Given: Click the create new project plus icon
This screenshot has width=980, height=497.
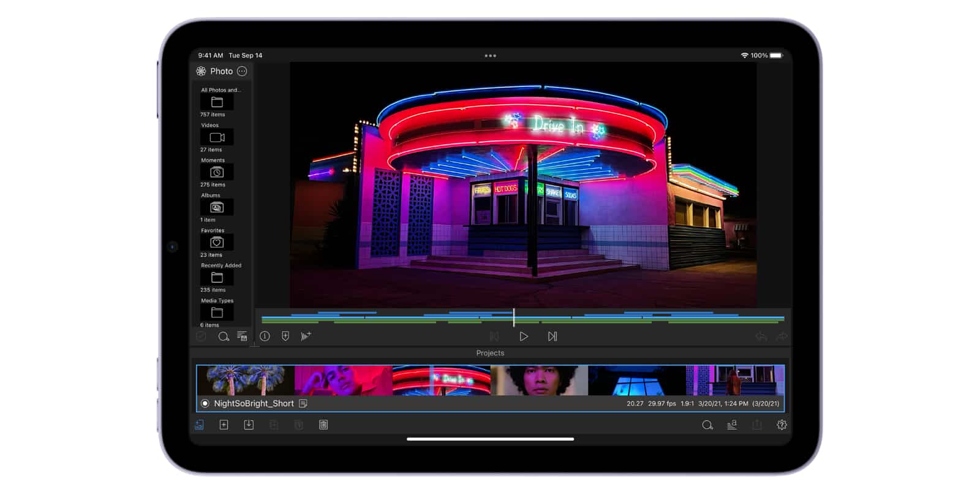Looking at the screenshot, I should tap(224, 425).
